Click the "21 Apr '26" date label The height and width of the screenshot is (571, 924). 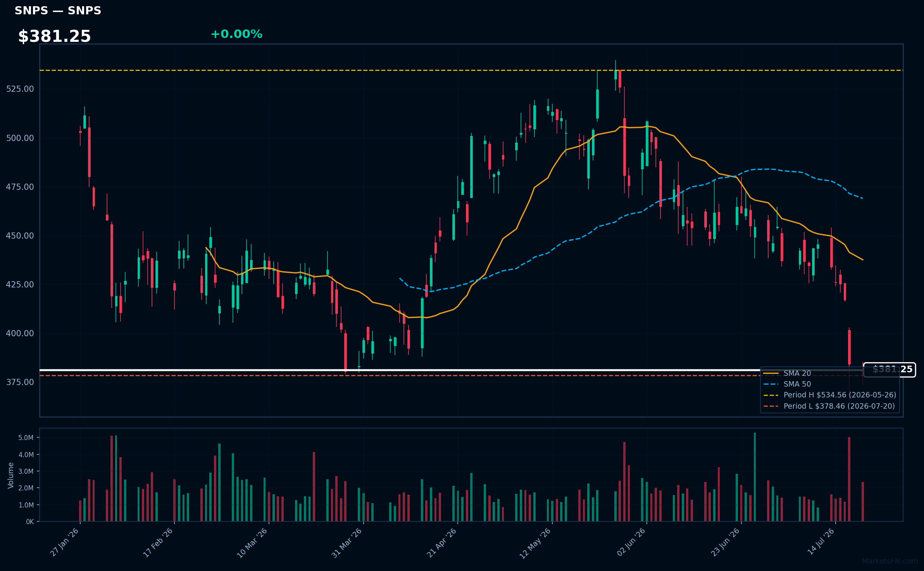pyautogui.click(x=442, y=542)
